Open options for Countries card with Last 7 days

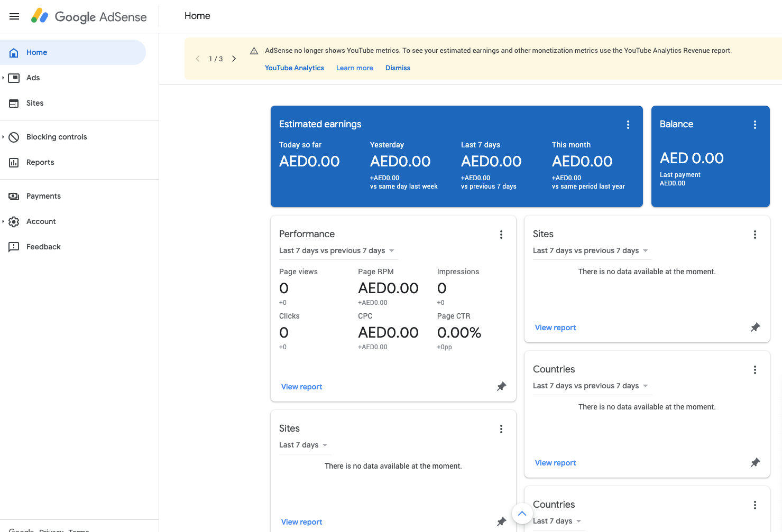755,505
